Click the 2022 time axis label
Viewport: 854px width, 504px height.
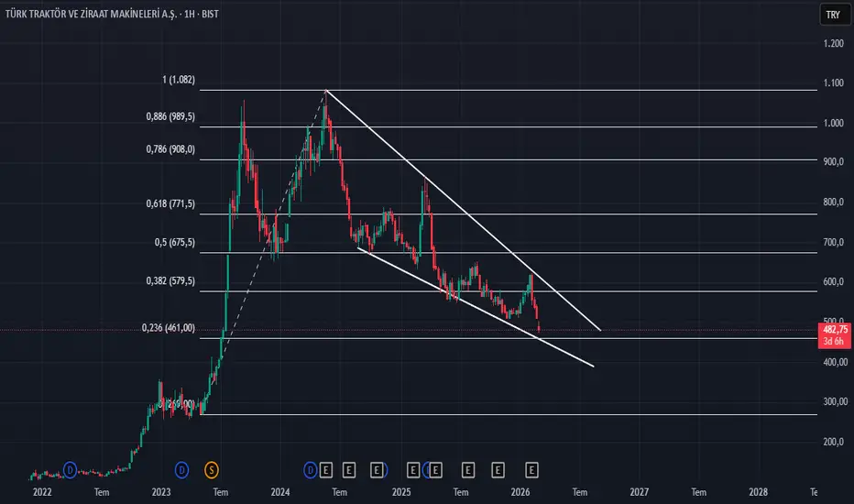click(x=42, y=492)
